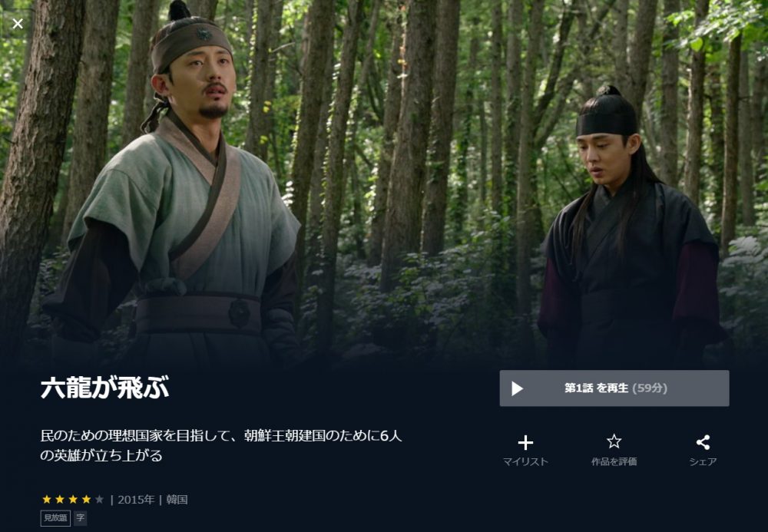This screenshot has width=768, height=532.
Task: Click the fourth gold rating star
Action: (x=86, y=499)
